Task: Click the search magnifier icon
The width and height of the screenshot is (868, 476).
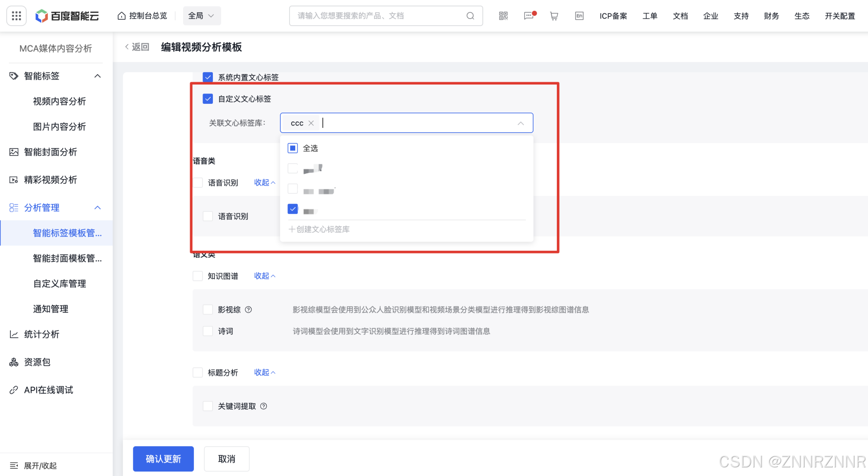Action: coord(470,16)
